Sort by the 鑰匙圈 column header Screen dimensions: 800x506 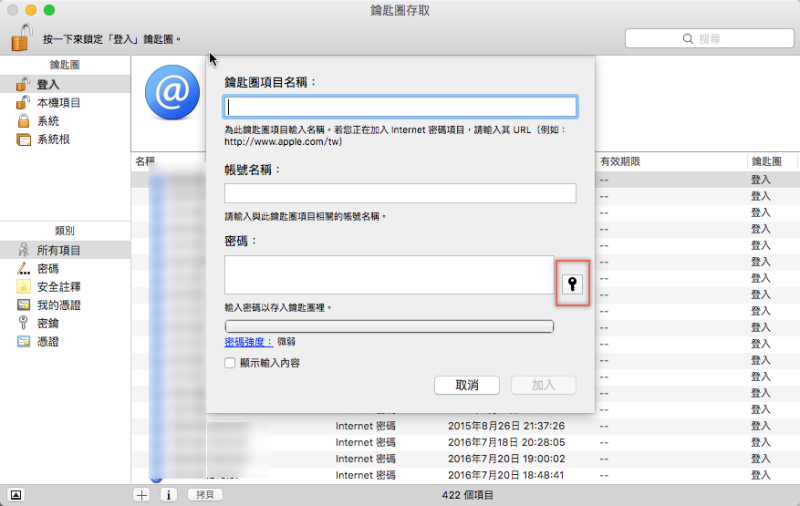pyautogui.click(x=772, y=161)
